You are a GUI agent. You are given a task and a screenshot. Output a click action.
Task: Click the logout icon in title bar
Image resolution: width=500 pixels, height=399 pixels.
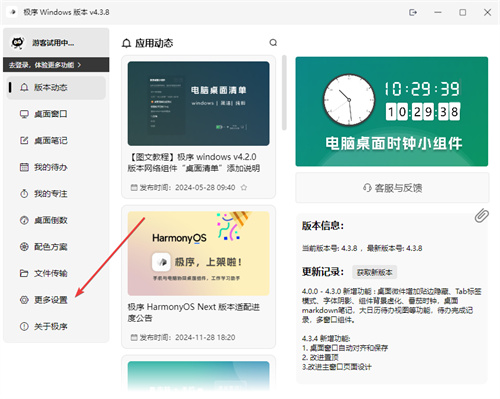point(413,12)
